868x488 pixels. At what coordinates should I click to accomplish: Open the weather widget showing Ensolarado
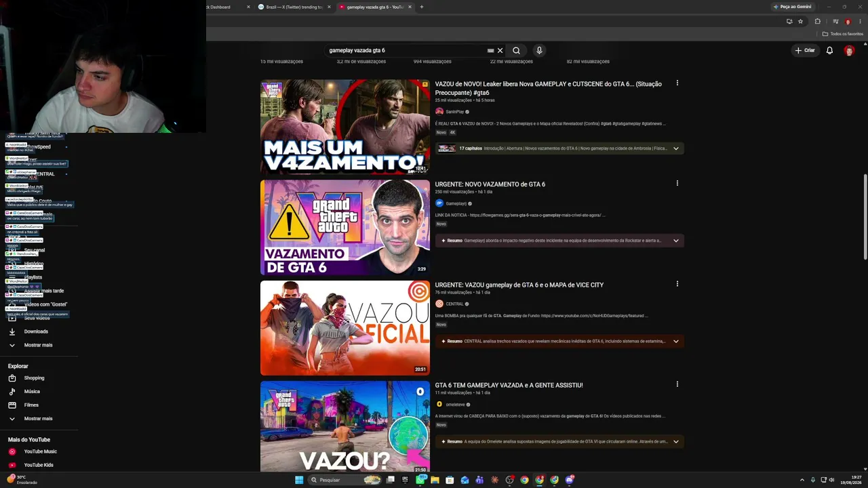tap(22, 480)
